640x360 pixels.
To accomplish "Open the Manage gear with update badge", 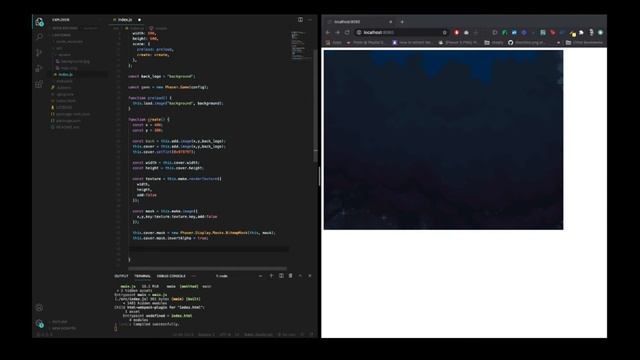I will (x=39, y=324).
